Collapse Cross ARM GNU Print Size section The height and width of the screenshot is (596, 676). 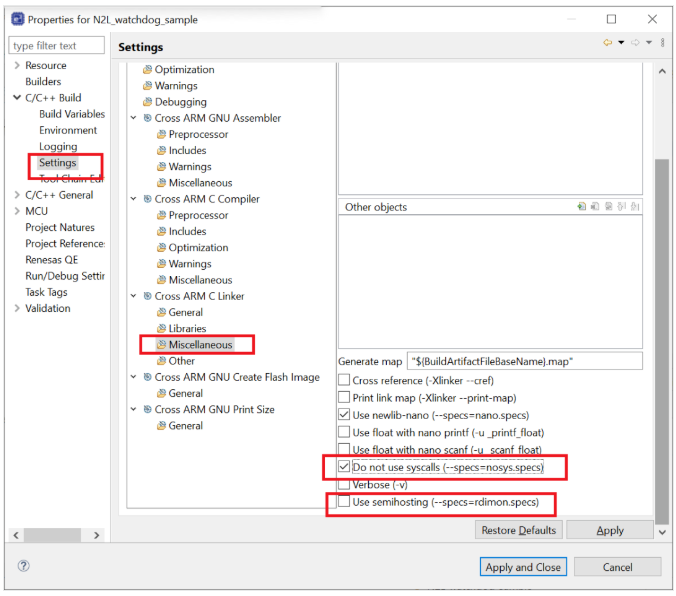coord(134,409)
